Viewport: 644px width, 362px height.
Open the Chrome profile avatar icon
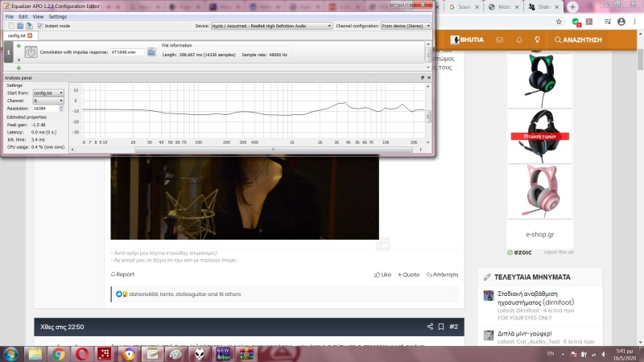621,22
